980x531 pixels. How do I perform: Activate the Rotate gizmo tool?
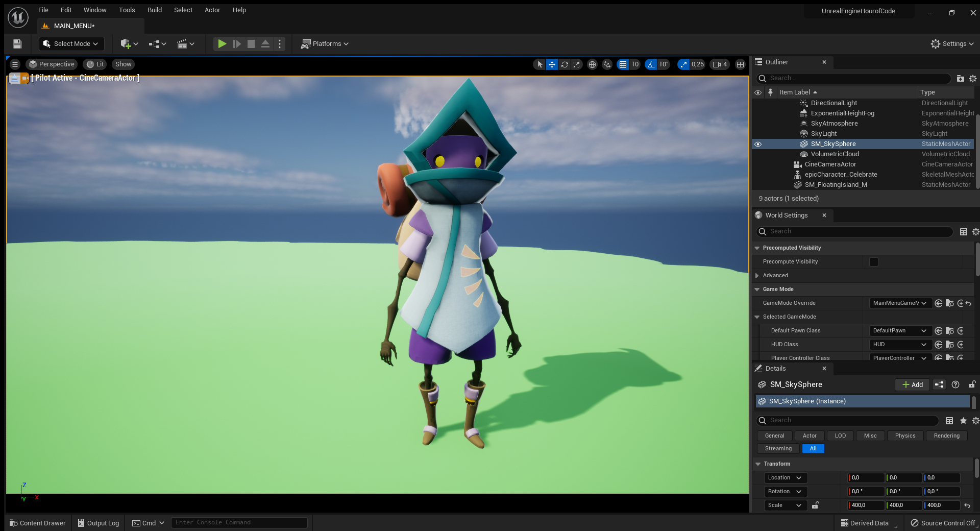[x=565, y=64]
